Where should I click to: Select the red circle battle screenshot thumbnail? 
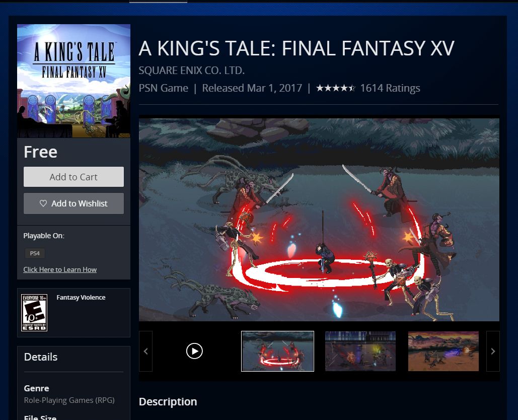(277, 352)
